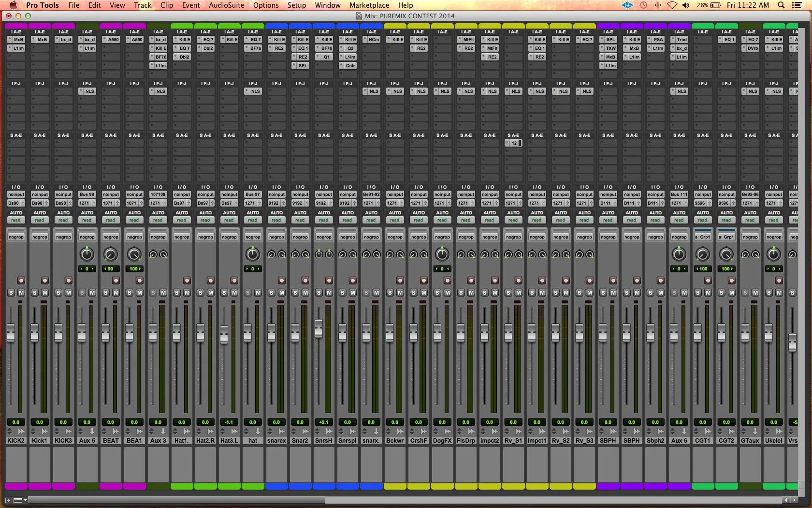812x508 pixels.
Task: Open the Snrspl automation mode read selector
Action: (348, 220)
